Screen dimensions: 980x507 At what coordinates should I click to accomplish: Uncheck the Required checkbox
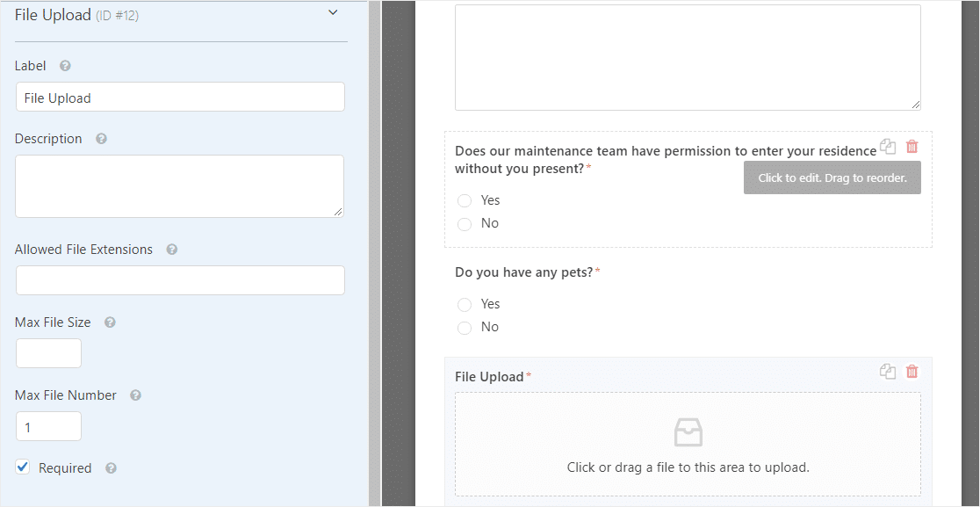23,467
